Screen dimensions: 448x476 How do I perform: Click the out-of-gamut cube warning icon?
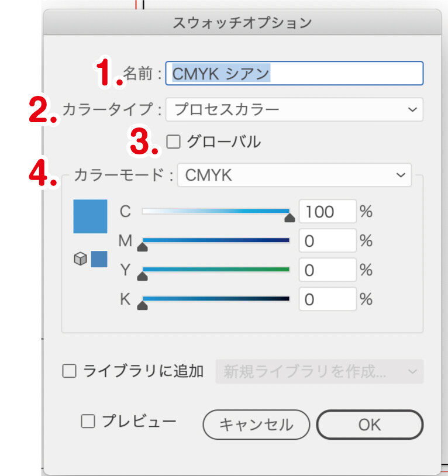coord(80,259)
